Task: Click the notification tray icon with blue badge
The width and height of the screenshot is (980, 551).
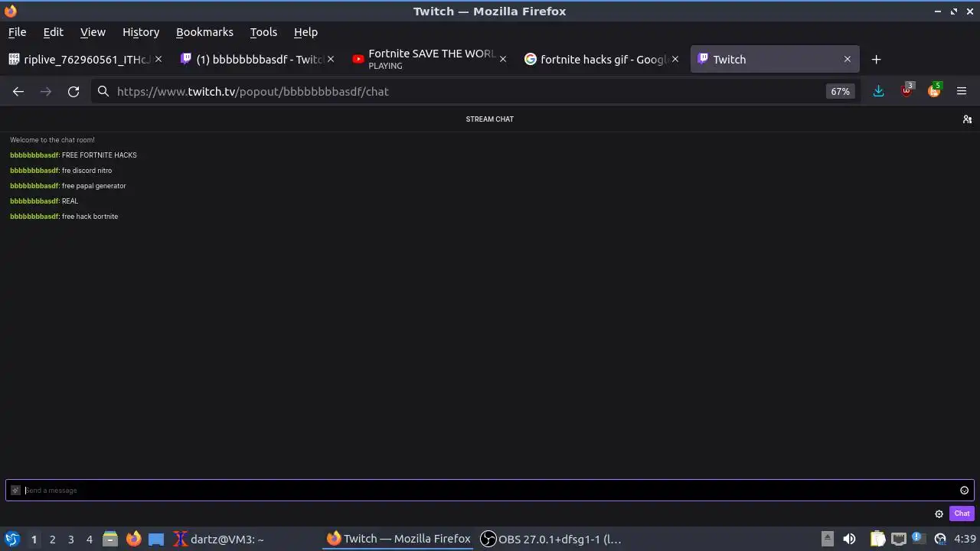Action: coord(920,539)
